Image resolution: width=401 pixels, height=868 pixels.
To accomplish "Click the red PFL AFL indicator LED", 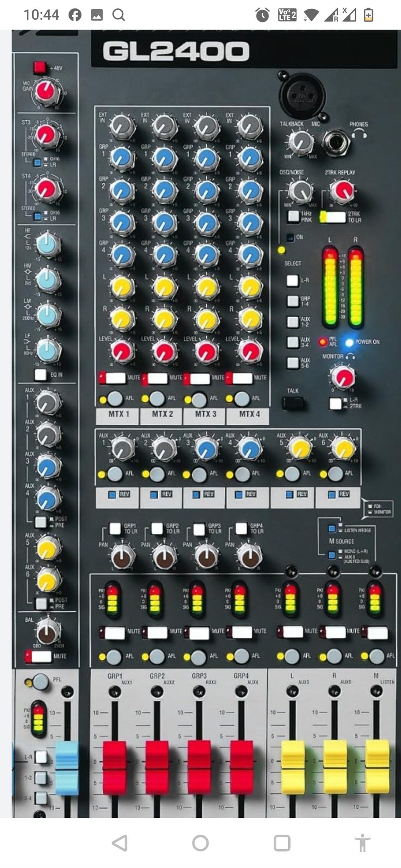I will tap(322, 342).
